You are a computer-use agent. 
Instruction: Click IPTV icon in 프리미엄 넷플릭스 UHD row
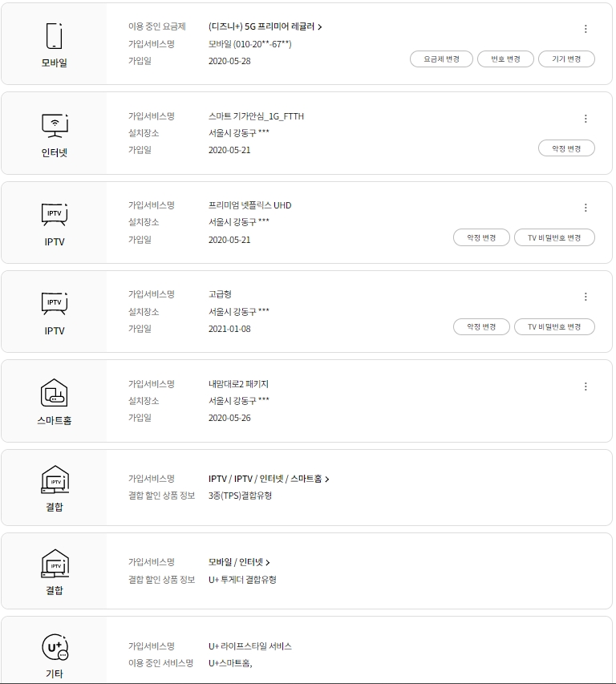[54, 214]
